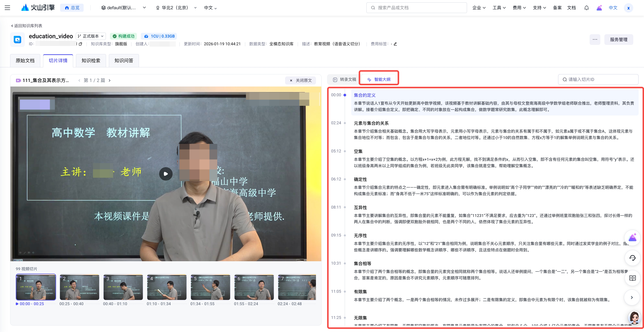
Task: Click the notification bell icon
Action: pyautogui.click(x=586, y=8)
